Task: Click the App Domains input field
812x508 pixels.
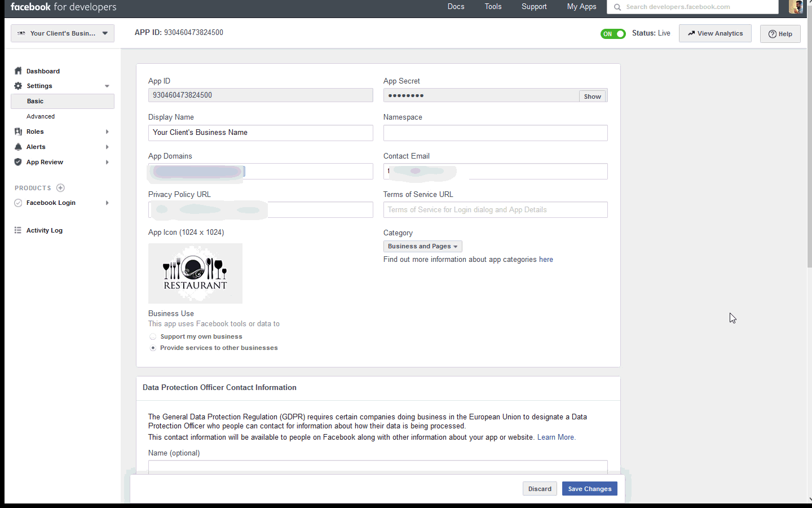Action: point(261,171)
